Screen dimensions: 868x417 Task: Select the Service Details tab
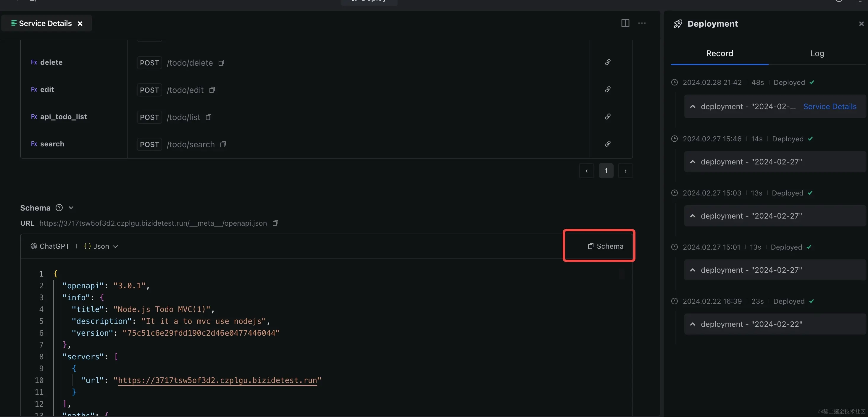[46, 23]
